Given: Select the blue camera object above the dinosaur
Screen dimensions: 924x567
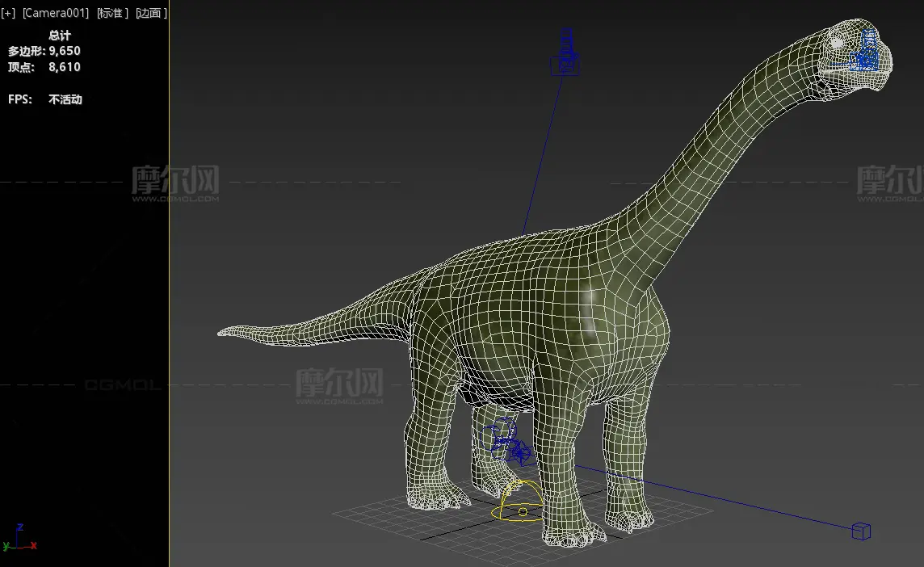Looking at the screenshot, I should (565, 53).
